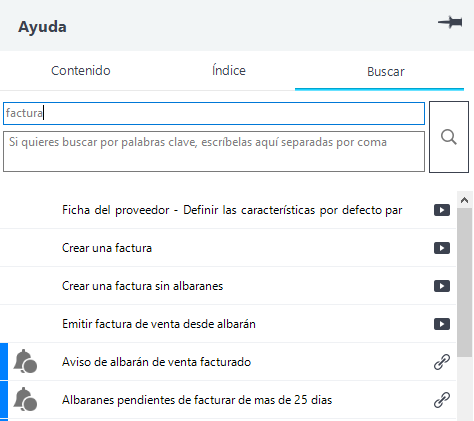Click the magnifying glass search button
This screenshot has width=474, height=421.
(x=449, y=137)
